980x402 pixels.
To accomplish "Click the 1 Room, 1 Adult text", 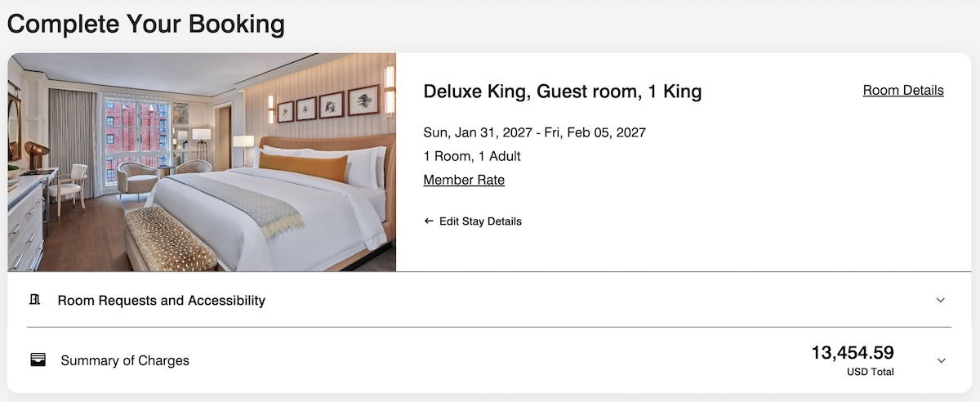I will coord(472,156).
